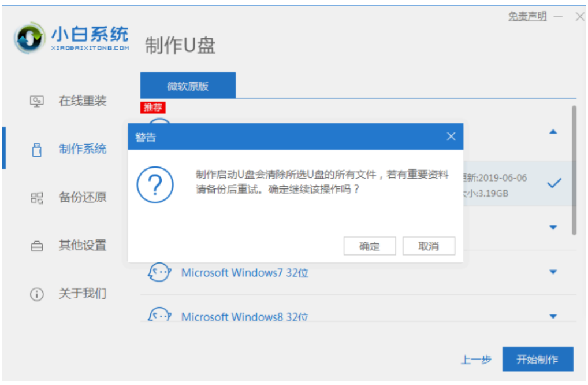Viewport: 588px width, 385px height.
Task: Click the 备份还原 grid icon
Action: [x=37, y=198]
